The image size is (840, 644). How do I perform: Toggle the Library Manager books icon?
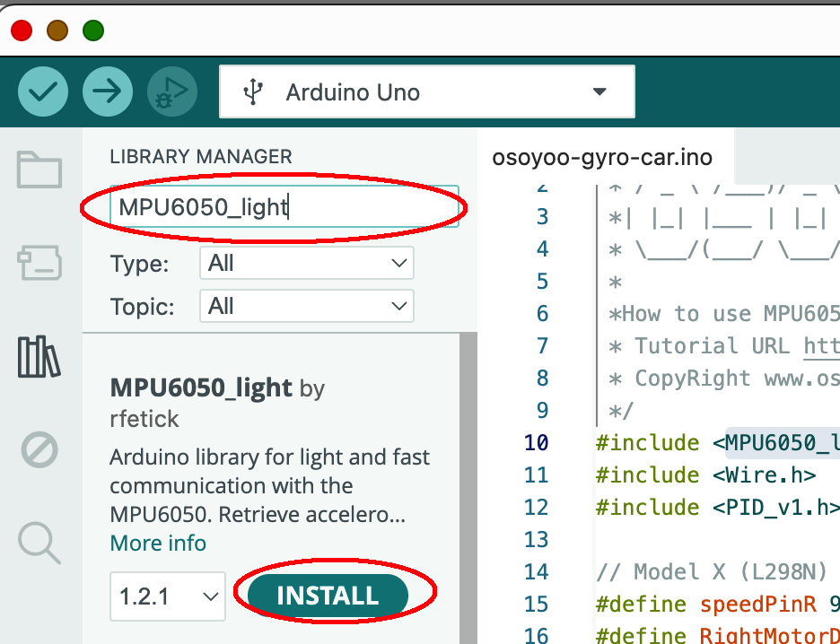pos(39,356)
